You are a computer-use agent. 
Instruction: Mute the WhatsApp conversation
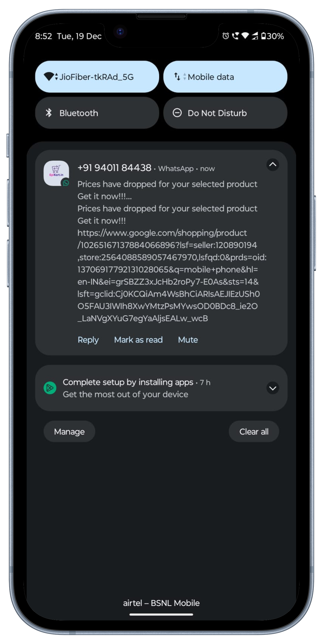[188, 340]
